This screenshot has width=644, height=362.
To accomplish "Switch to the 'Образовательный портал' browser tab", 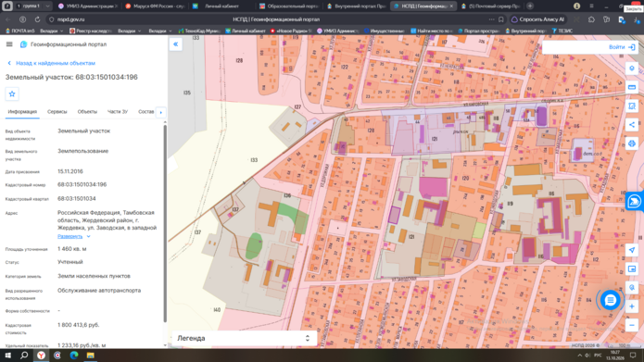I will tap(289, 6).
